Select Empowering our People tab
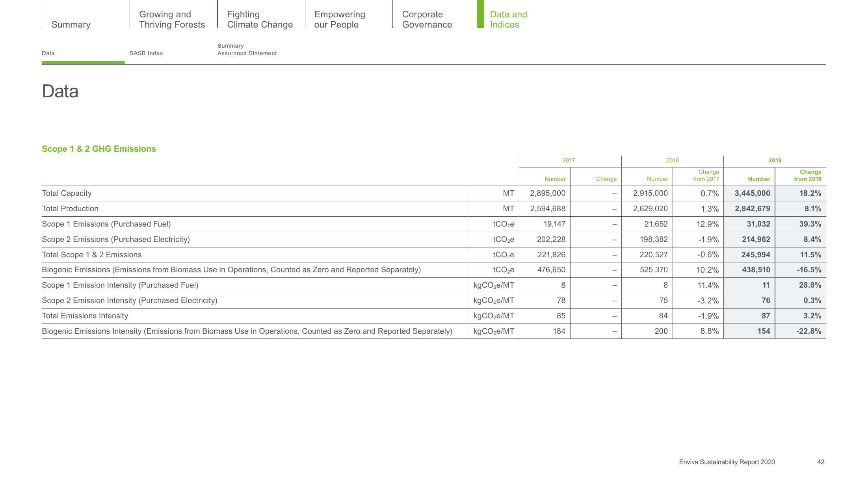The width and height of the screenshot is (868, 489). pos(340,19)
